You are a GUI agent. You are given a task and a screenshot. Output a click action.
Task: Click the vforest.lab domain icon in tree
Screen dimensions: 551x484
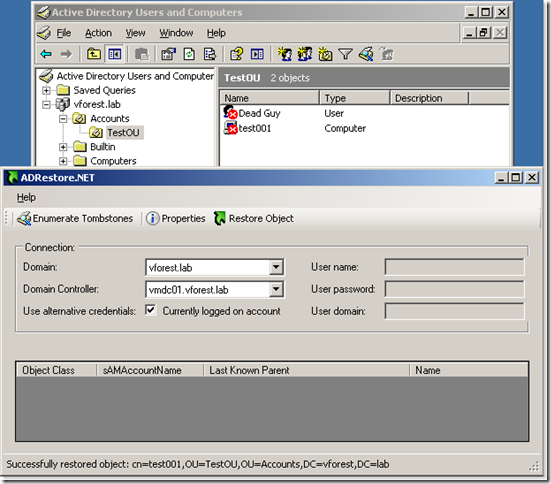[x=63, y=104]
